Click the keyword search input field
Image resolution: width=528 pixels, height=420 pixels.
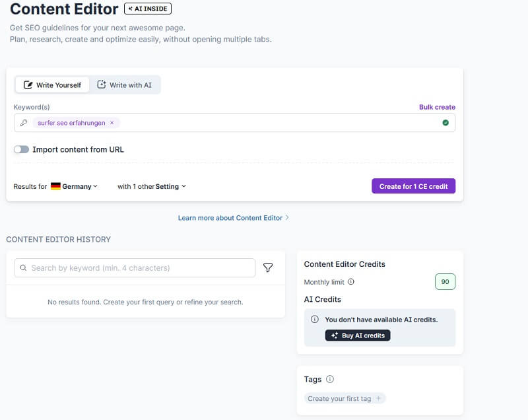[132, 267]
